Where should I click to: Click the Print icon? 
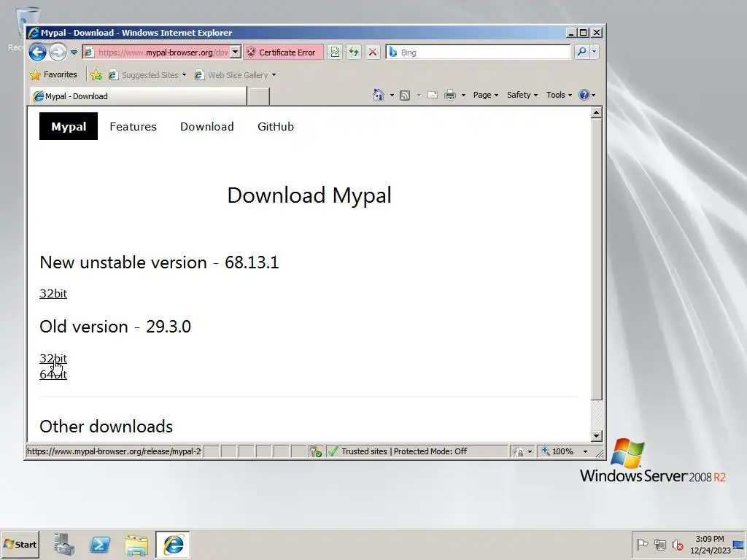tap(449, 96)
